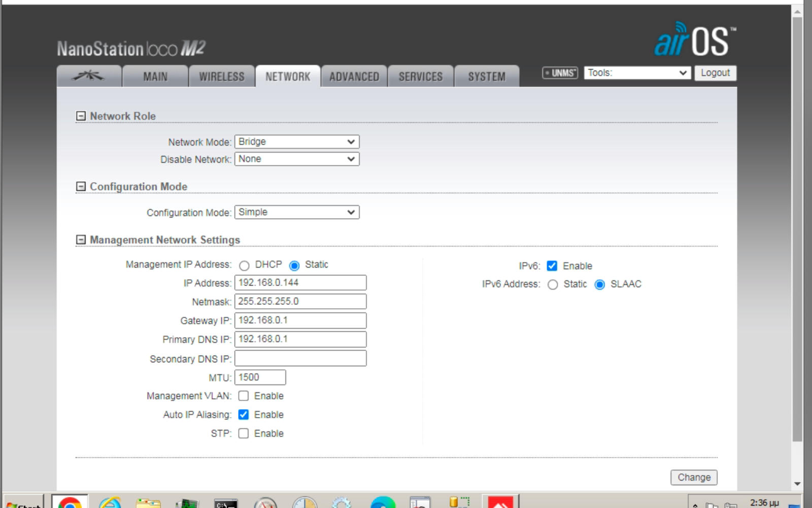Click the gear settings taskbar icon

point(342,502)
